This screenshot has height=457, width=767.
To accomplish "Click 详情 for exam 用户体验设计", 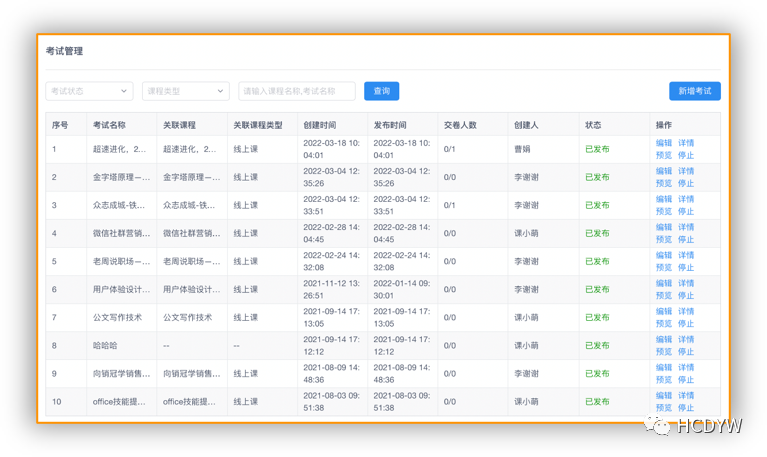I will 686,283.
